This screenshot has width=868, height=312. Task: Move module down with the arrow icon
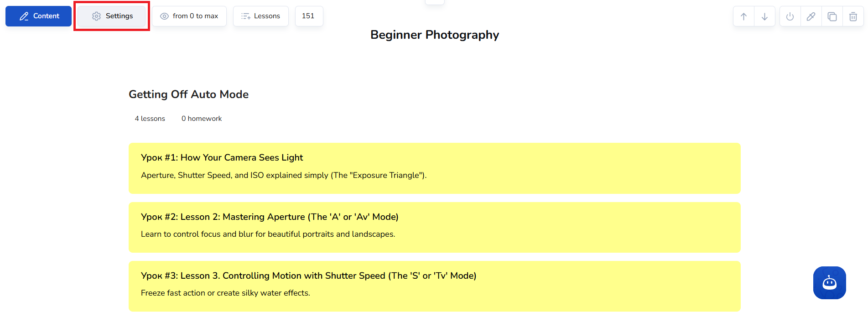coord(764,17)
